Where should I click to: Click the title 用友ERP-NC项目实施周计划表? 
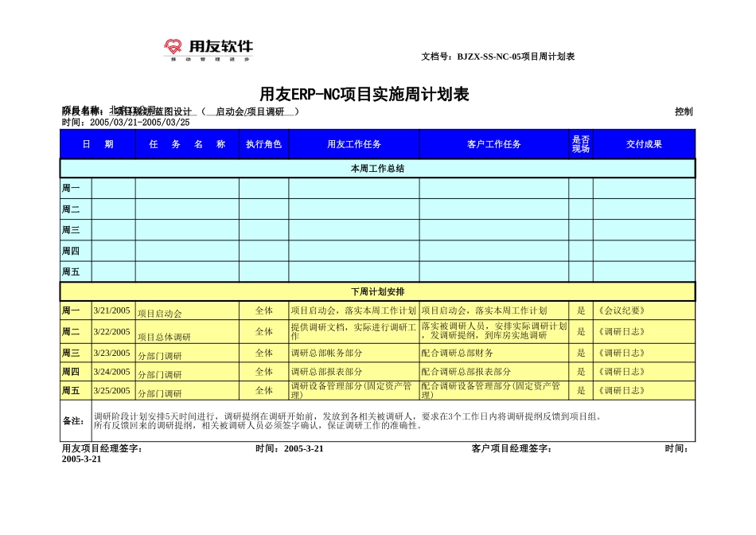[x=364, y=94]
